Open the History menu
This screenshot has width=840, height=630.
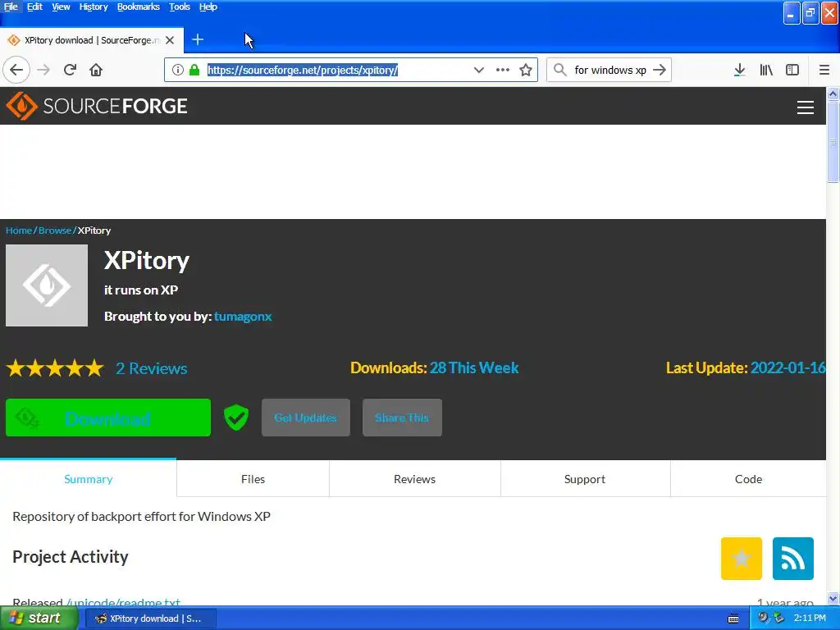pyautogui.click(x=94, y=7)
